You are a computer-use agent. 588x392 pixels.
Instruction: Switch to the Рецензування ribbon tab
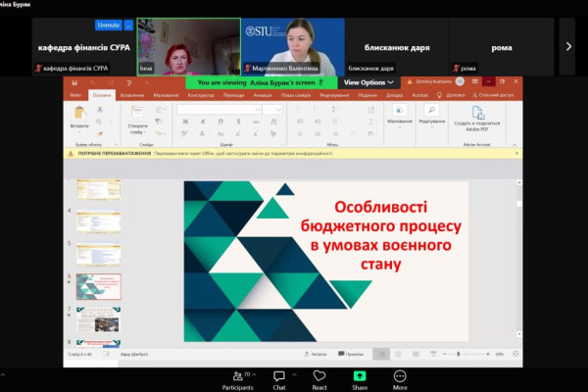coord(334,95)
